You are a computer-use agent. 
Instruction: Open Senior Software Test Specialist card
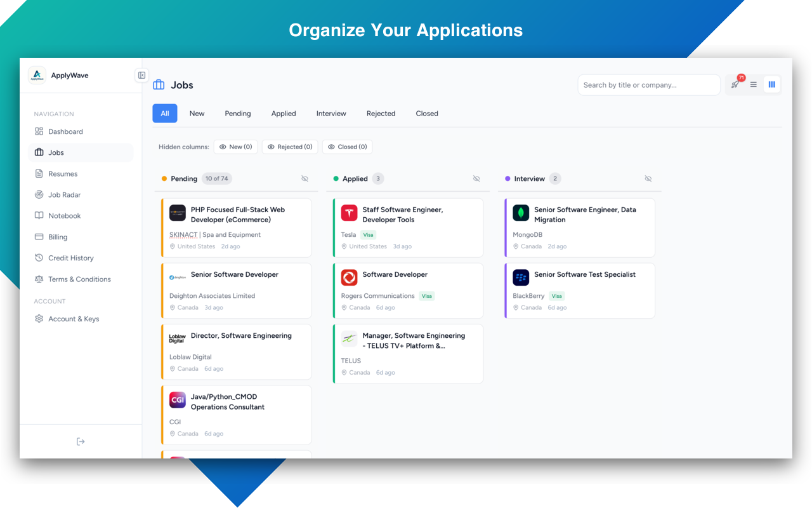[580, 291]
